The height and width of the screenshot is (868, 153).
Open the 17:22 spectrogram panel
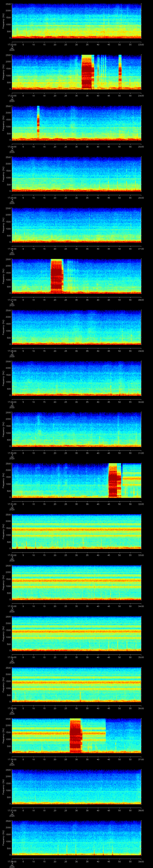[x=76, y=21]
